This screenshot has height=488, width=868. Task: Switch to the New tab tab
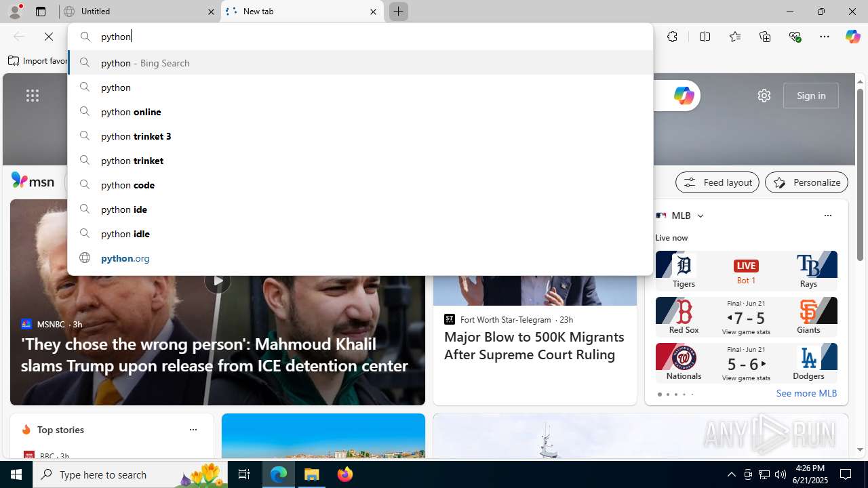click(x=302, y=12)
